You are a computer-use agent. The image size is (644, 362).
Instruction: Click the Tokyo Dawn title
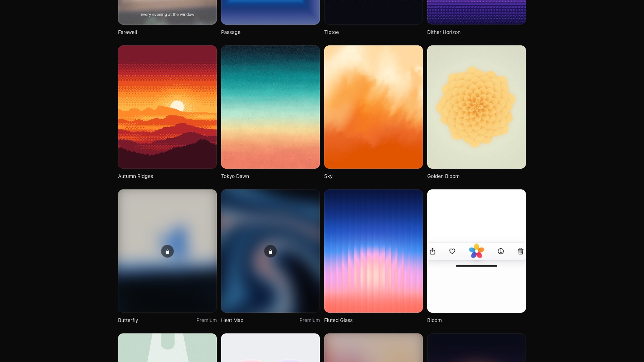click(x=235, y=176)
